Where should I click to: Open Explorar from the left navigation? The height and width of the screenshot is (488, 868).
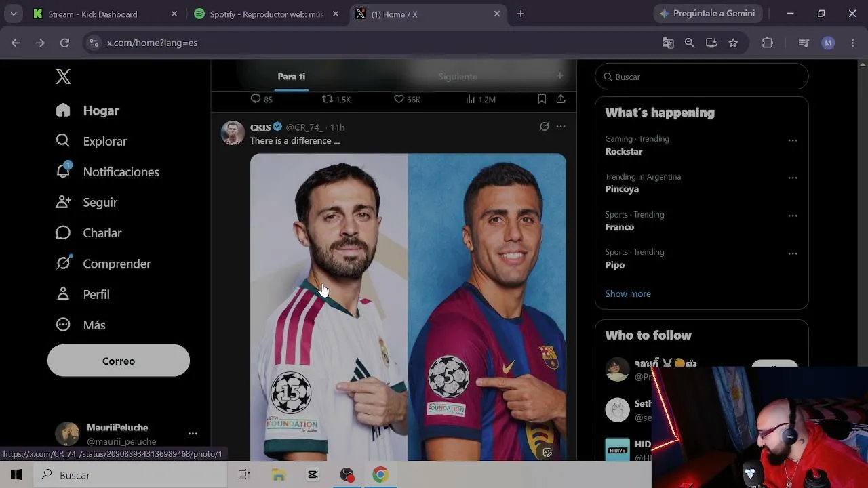point(92,141)
